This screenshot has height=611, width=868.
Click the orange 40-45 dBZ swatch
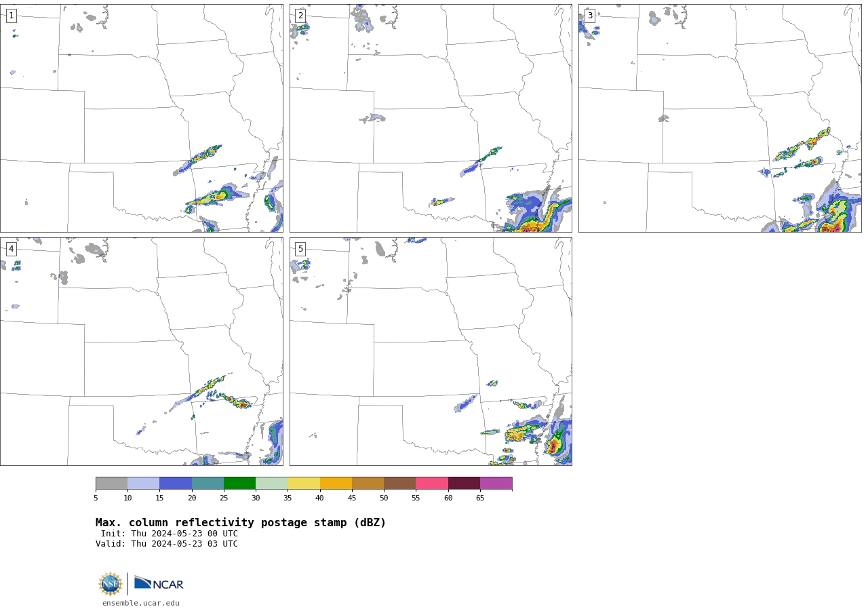pyautogui.click(x=336, y=484)
